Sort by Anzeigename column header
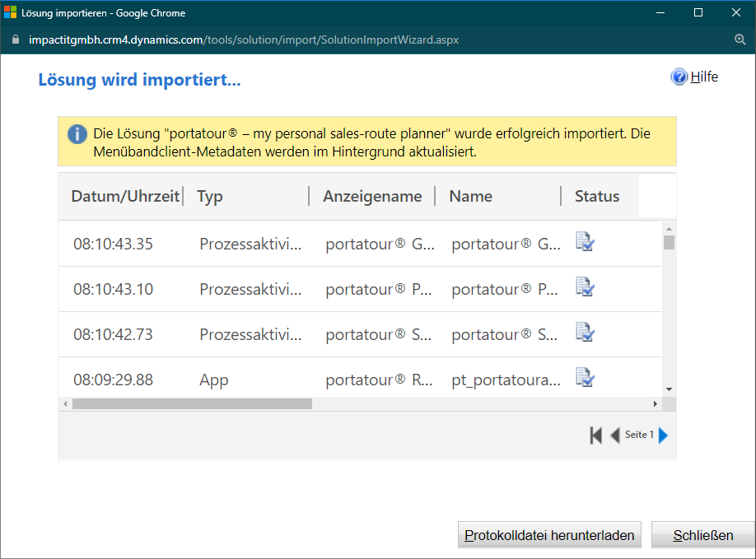 point(372,197)
